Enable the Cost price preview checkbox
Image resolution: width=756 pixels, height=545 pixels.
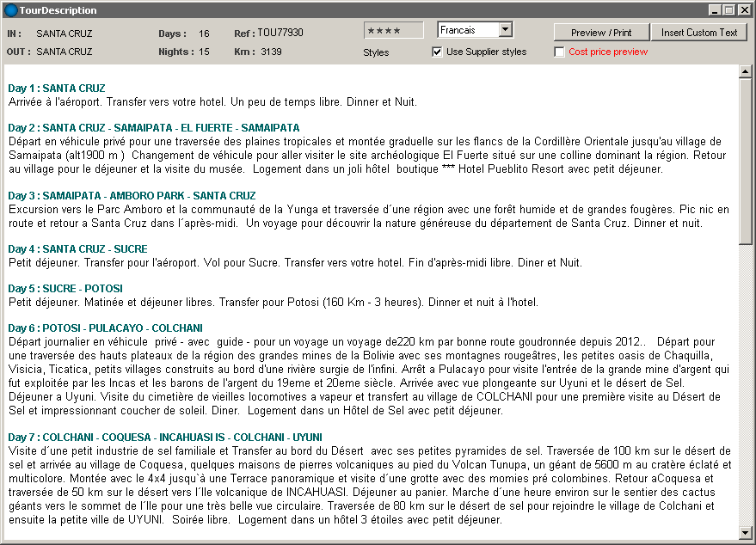(x=560, y=52)
